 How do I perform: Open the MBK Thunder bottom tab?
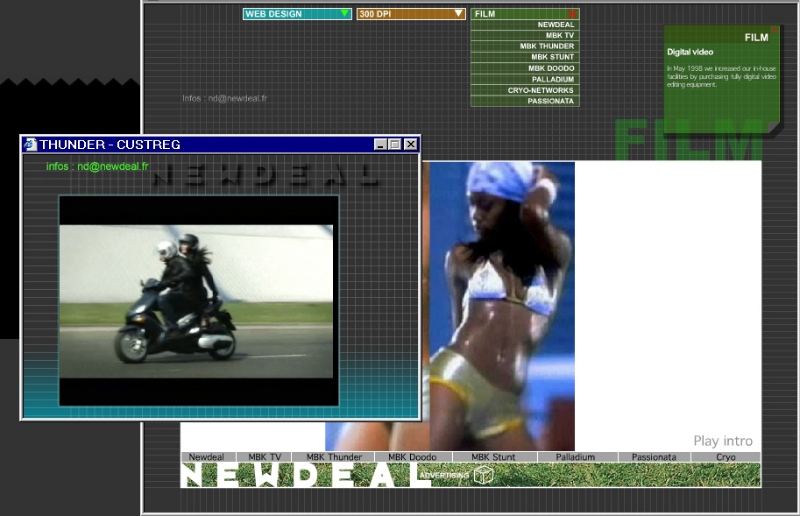(x=334, y=457)
